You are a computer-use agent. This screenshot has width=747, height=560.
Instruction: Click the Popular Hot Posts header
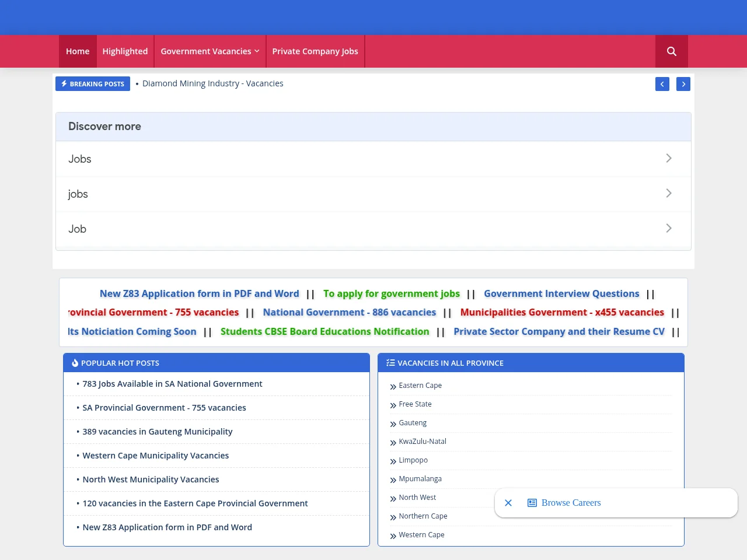[x=217, y=363]
